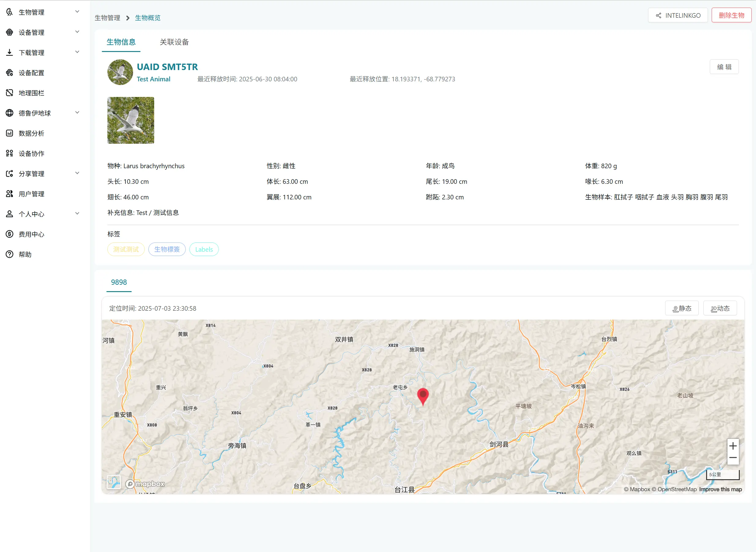The image size is (756, 552).
Task: Click the red 删除生物 button
Action: (x=731, y=15)
